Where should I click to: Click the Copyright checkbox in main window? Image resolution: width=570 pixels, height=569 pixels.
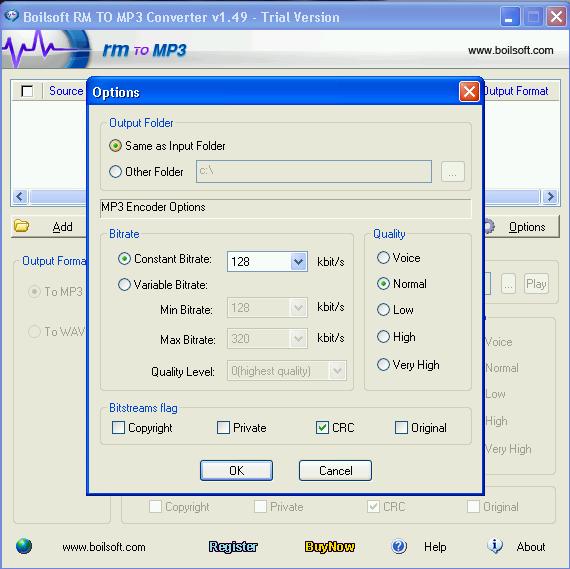click(156, 506)
